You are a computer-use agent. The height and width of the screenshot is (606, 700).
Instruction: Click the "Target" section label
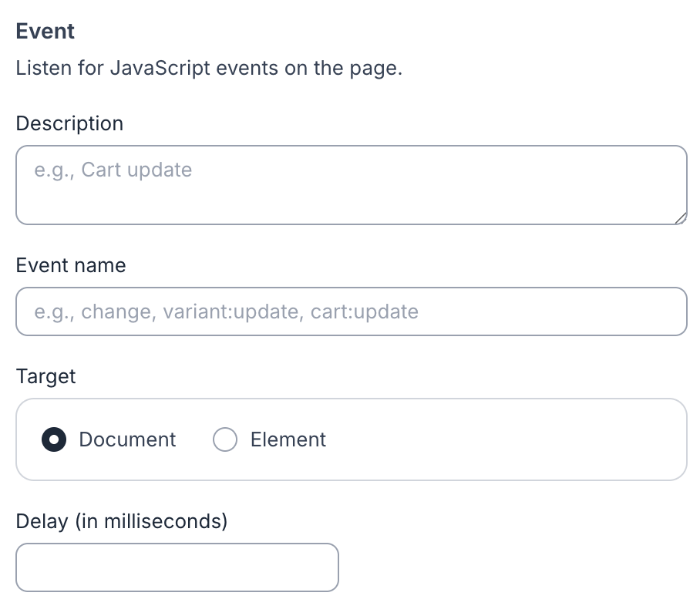point(46,377)
